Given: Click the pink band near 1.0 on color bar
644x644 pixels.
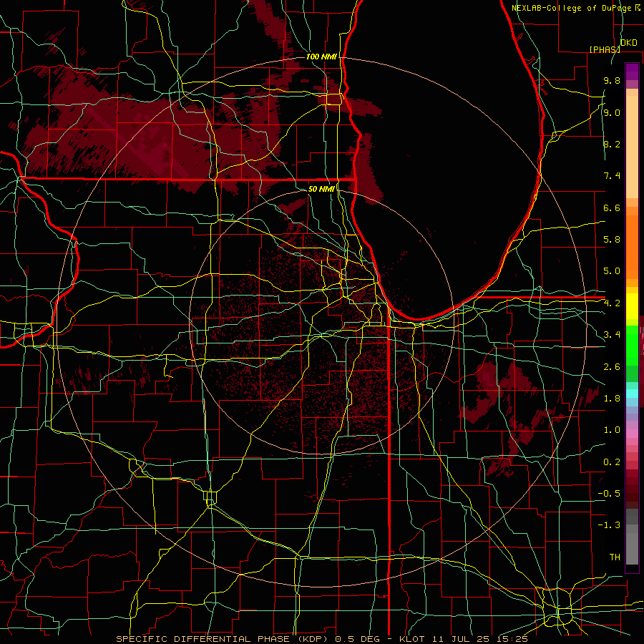Looking at the screenshot, I should 632,434.
